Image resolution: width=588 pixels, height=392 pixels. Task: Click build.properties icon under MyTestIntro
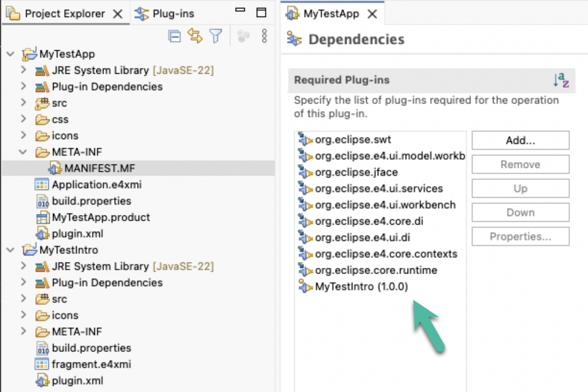(x=42, y=348)
